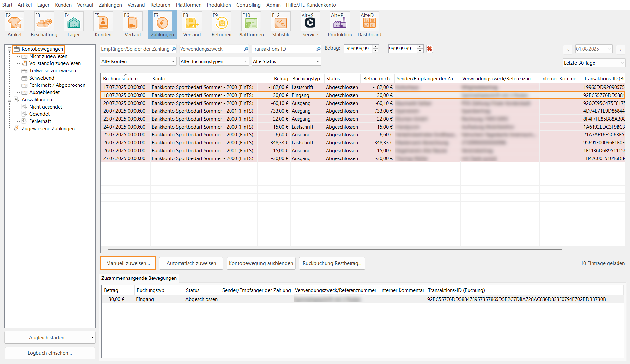
Task: Select the Nicht zugewiesen tree item
Action: [48, 56]
